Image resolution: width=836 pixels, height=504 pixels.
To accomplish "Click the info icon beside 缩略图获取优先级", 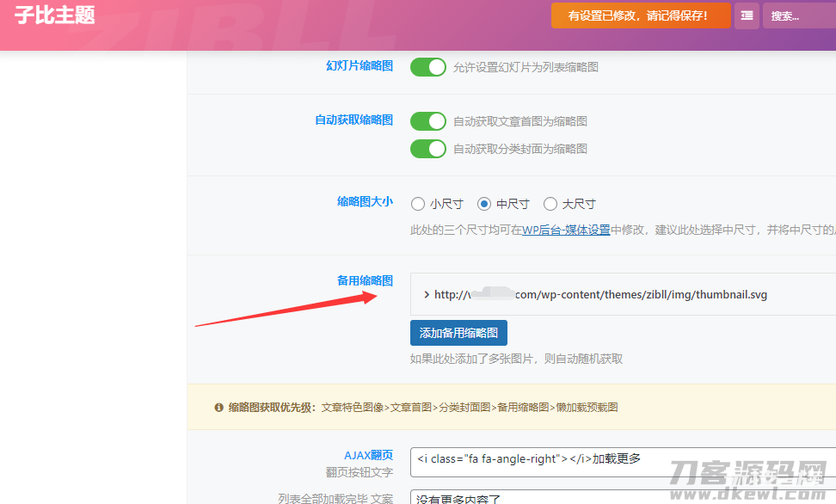I will 219,408.
